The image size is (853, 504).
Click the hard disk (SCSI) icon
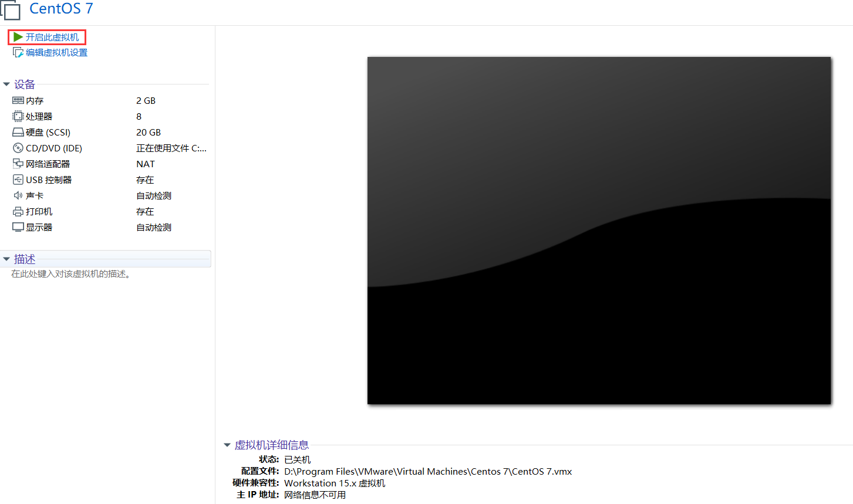pyautogui.click(x=18, y=133)
